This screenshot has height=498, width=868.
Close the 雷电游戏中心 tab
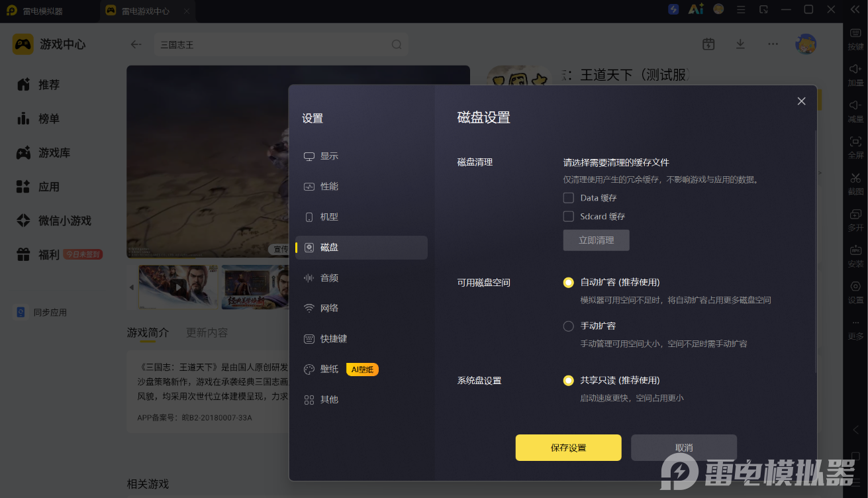[x=187, y=11]
